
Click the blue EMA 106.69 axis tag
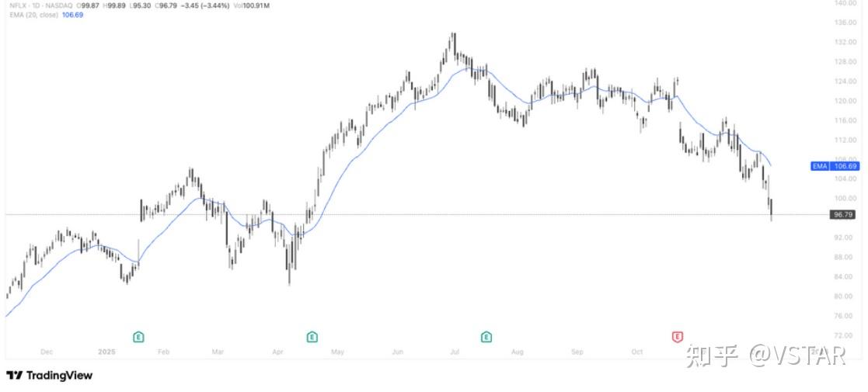point(835,166)
